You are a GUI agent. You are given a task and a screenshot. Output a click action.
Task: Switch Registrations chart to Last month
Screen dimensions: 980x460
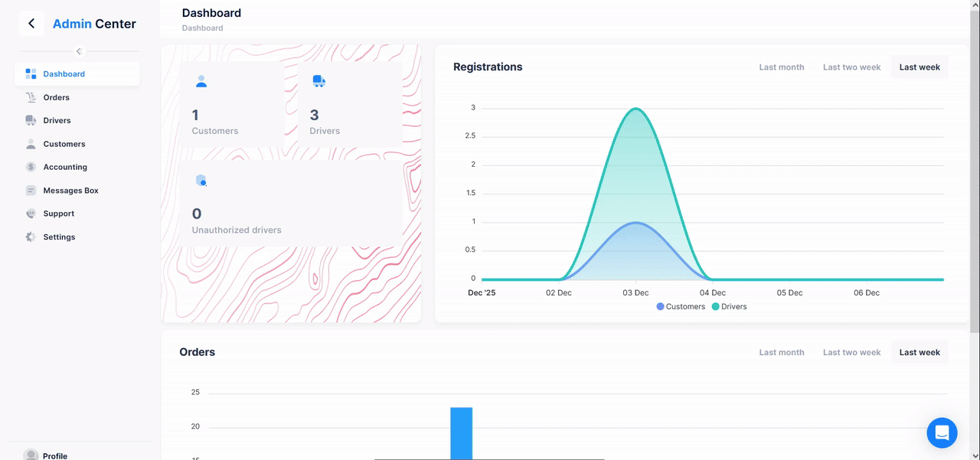pos(781,67)
